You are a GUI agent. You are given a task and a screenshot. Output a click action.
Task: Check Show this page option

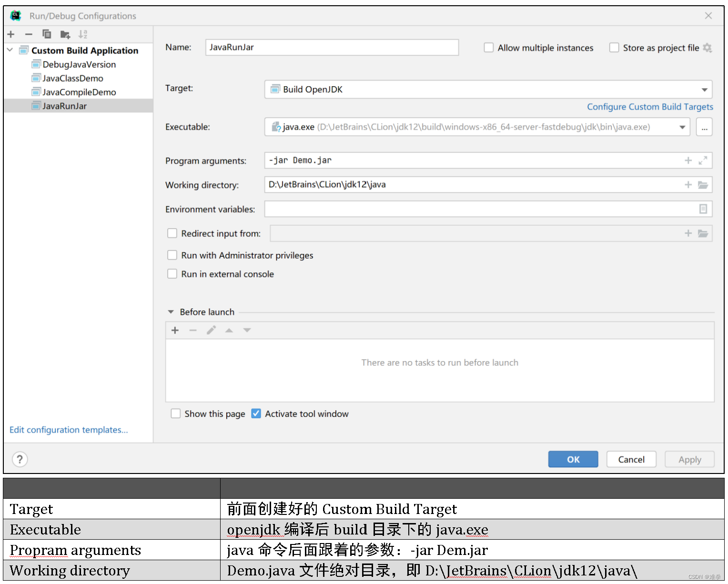[x=176, y=413]
